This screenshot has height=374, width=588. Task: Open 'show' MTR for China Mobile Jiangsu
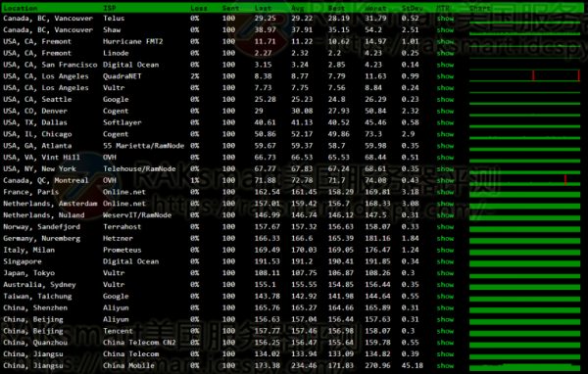pos(445,366)
